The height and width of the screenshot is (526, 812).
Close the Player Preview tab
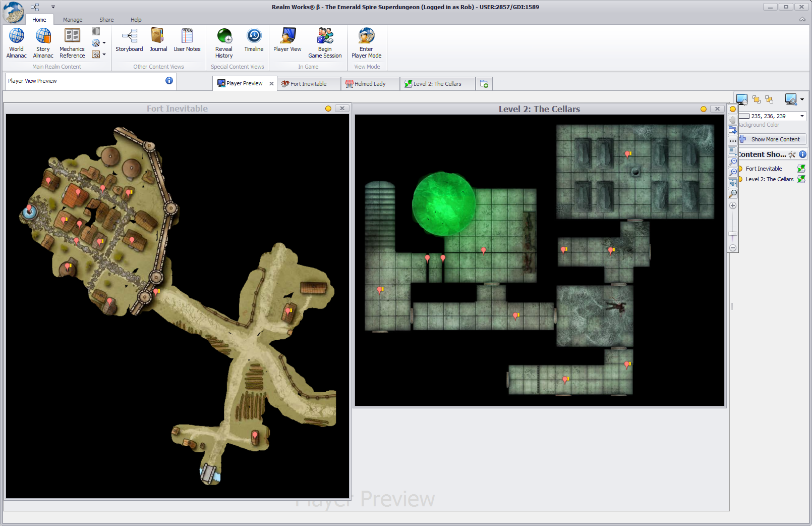[x=271, y=84]
